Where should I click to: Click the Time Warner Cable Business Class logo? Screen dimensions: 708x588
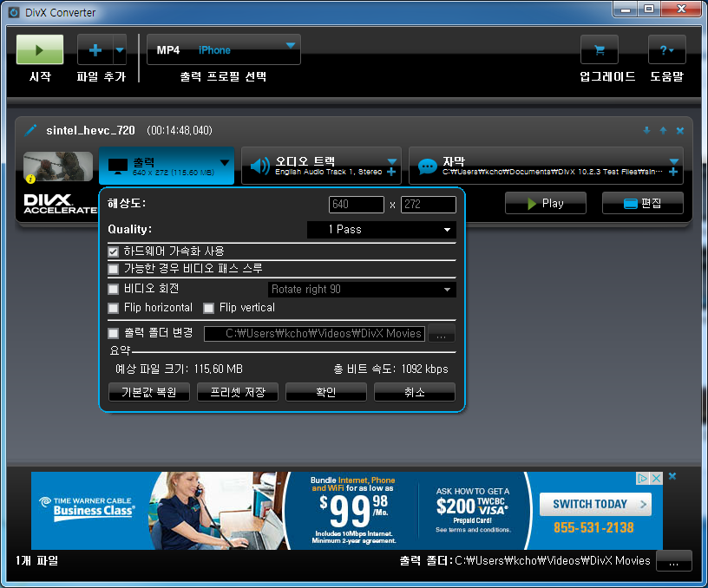click(x=87, y=508)
